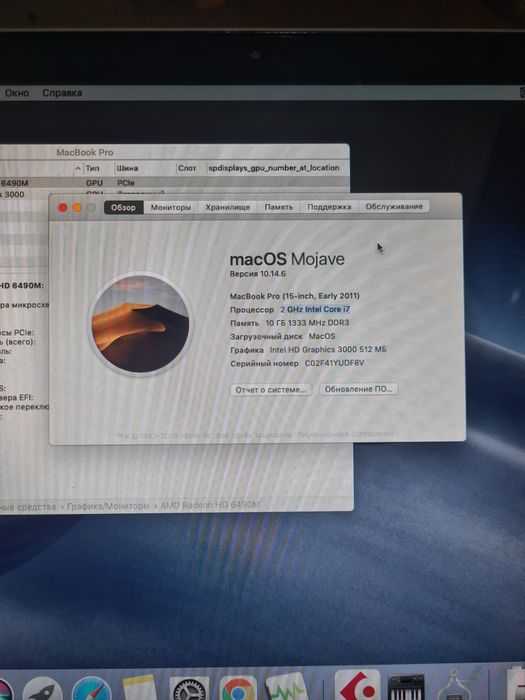The image size is (525, 700).
Task: Click the macOS Mojave desert image
Action: tap(140, 324)
